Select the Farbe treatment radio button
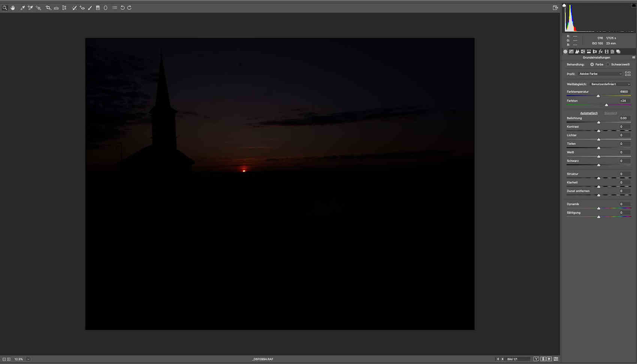This screenshot has width=637, height=364. pyautogui.click(x=592, y=64)
